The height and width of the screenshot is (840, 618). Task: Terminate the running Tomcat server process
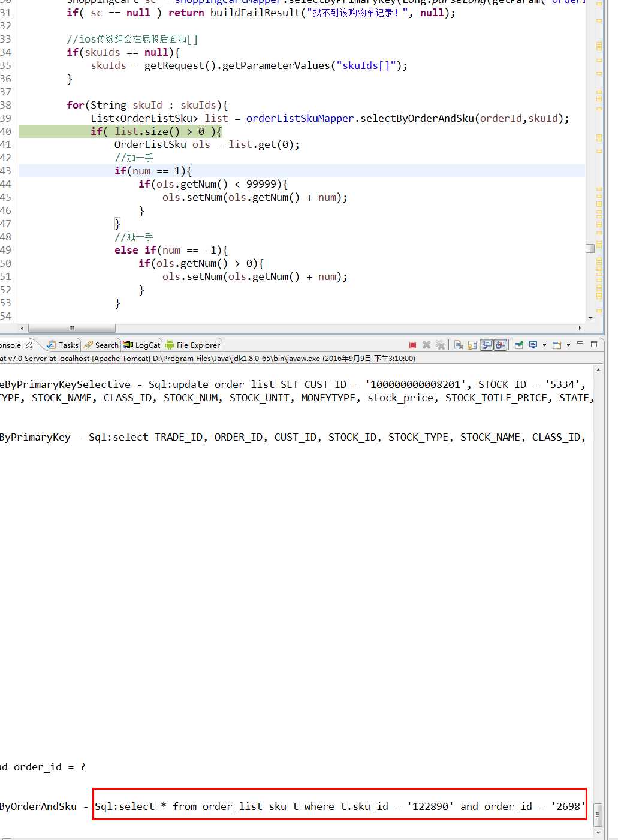click(x=412, y=345)
